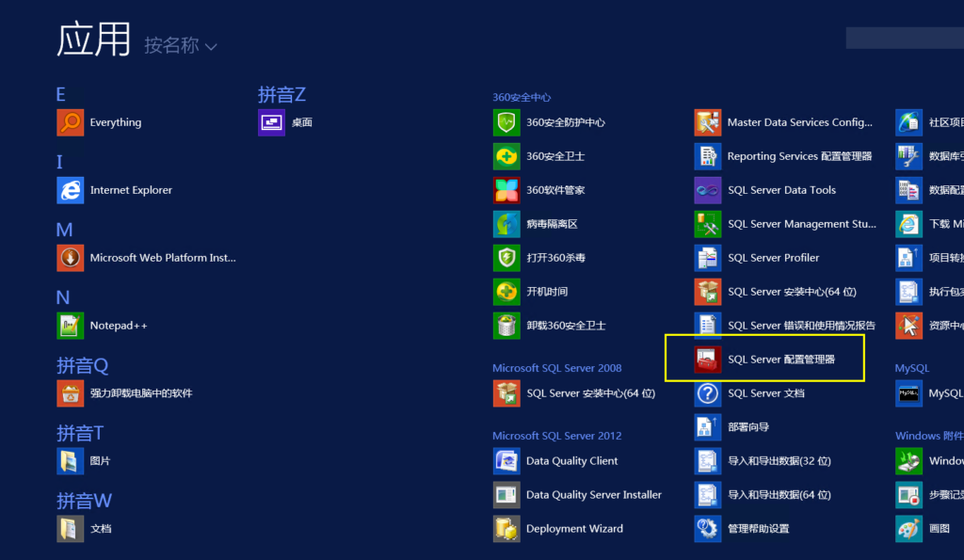
Task: Open 按名称 sort dropdown
Action: [180, 45]
